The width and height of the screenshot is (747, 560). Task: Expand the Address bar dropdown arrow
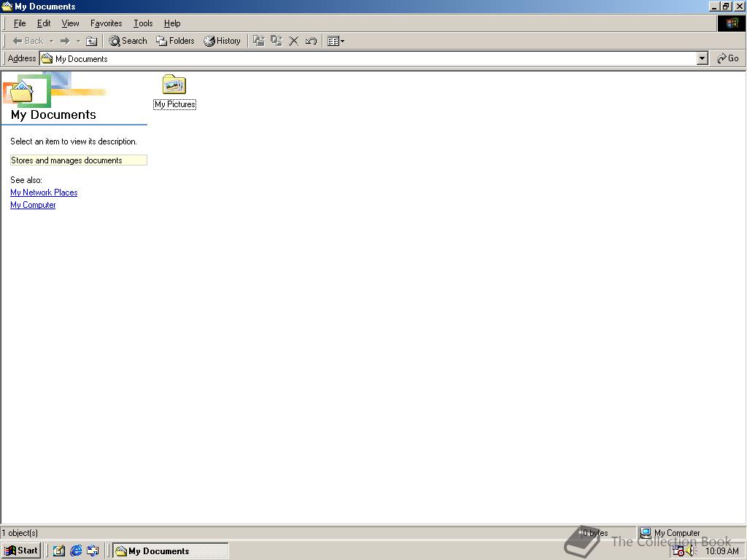pos(703,58)
